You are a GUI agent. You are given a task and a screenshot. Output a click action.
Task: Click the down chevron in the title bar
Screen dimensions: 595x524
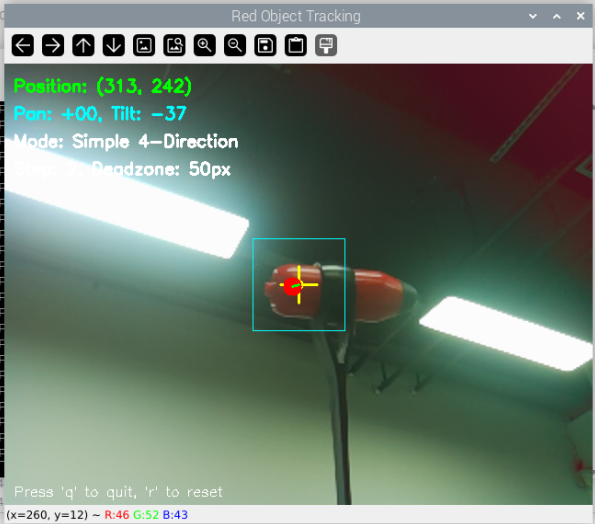pos(533,16)
